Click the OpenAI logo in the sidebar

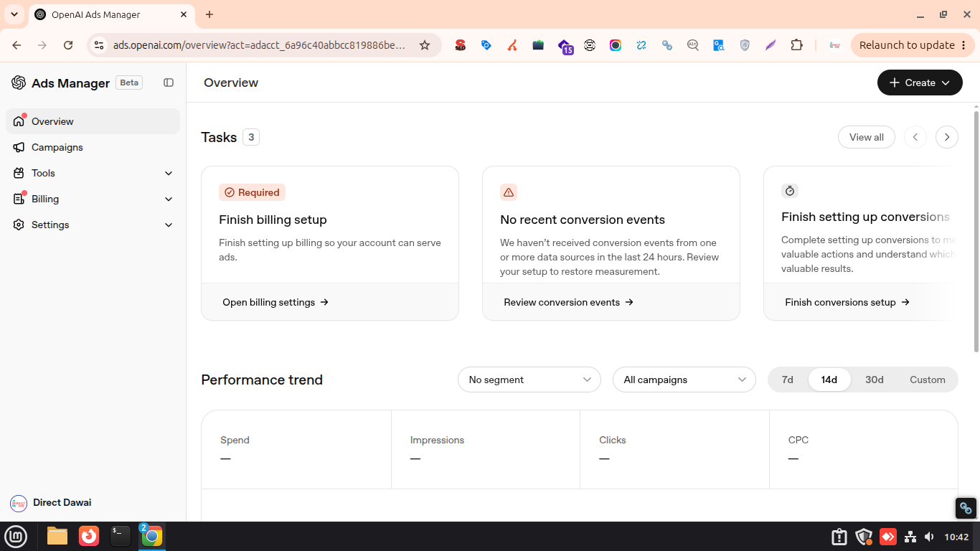tap(19, 83)
